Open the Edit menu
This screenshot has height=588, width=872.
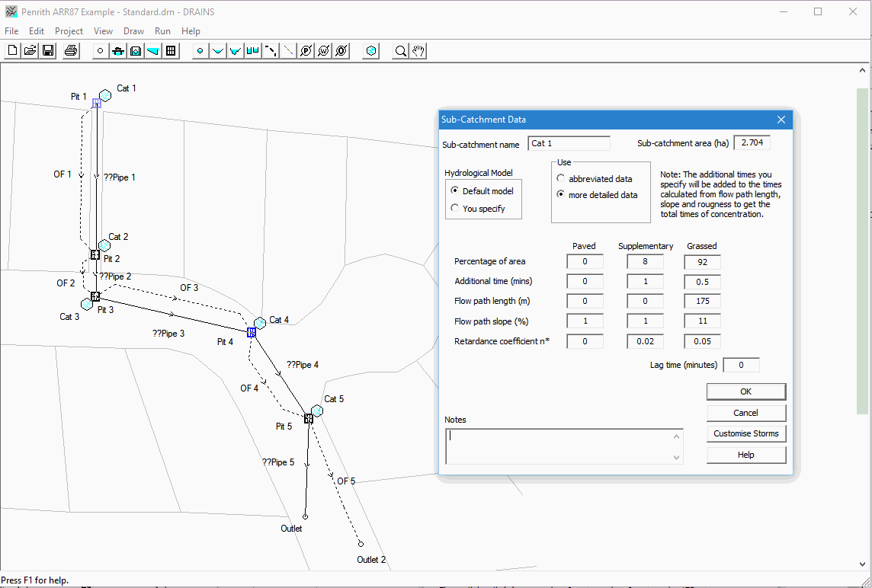point(37,31)
